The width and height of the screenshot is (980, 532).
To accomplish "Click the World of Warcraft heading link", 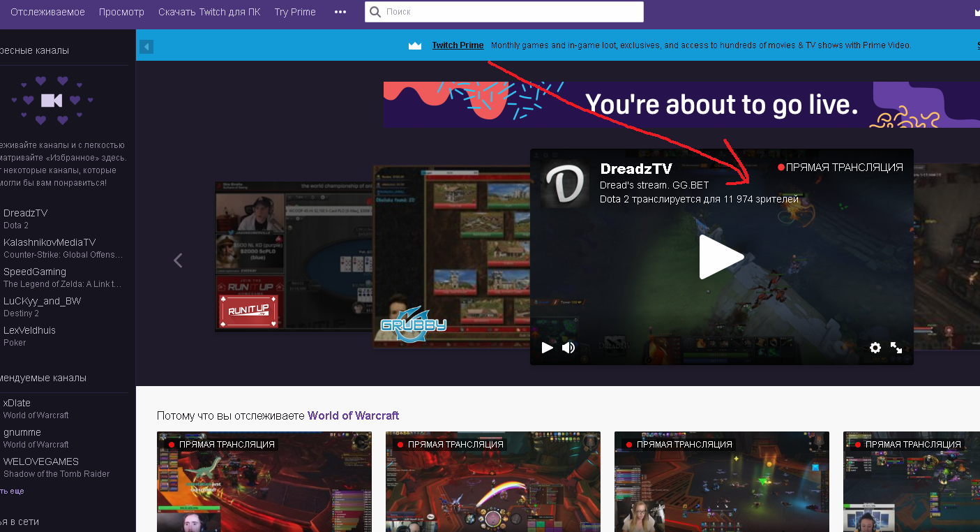I will [x=354, y=415].
